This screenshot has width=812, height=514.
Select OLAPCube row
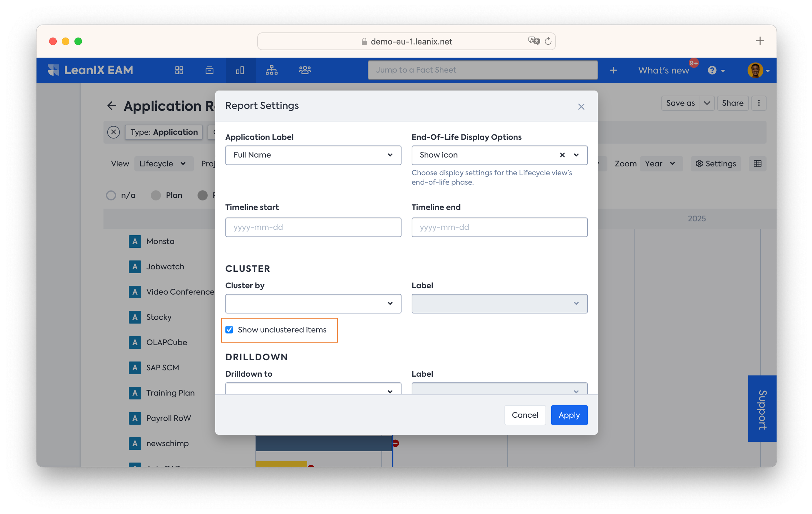click(158, 343)
